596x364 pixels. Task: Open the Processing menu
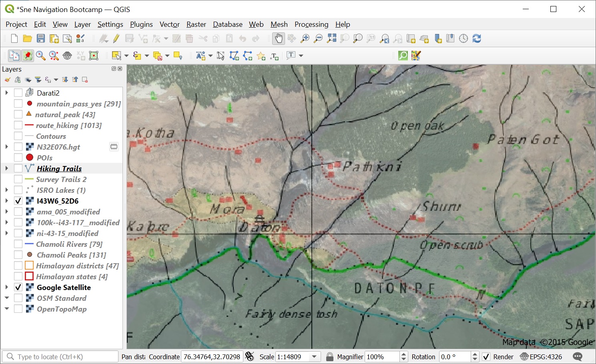(311, 24)
